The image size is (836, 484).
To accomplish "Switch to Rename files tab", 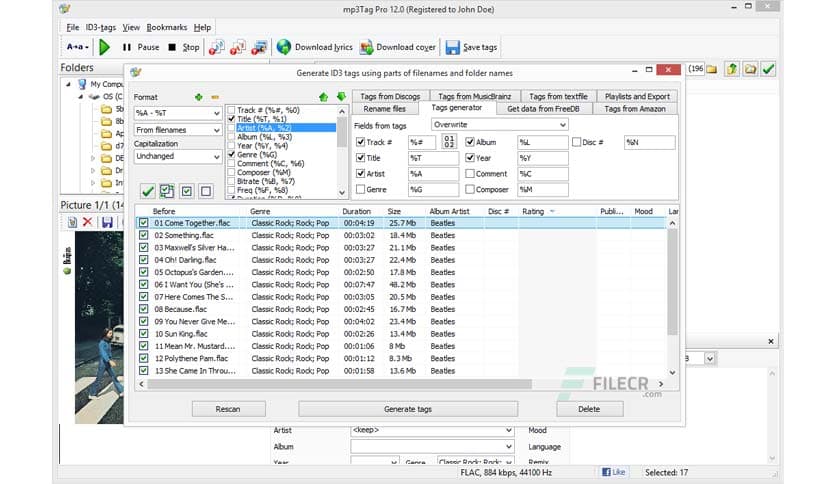I will 384,109.
